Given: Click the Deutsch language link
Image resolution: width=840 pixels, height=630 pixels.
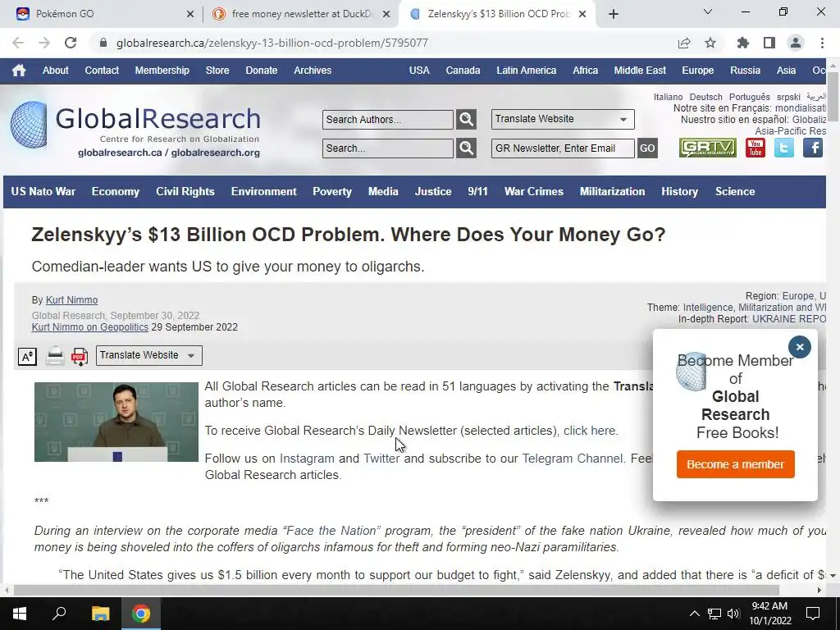Looking at the screenshot, I should point(705,97).
